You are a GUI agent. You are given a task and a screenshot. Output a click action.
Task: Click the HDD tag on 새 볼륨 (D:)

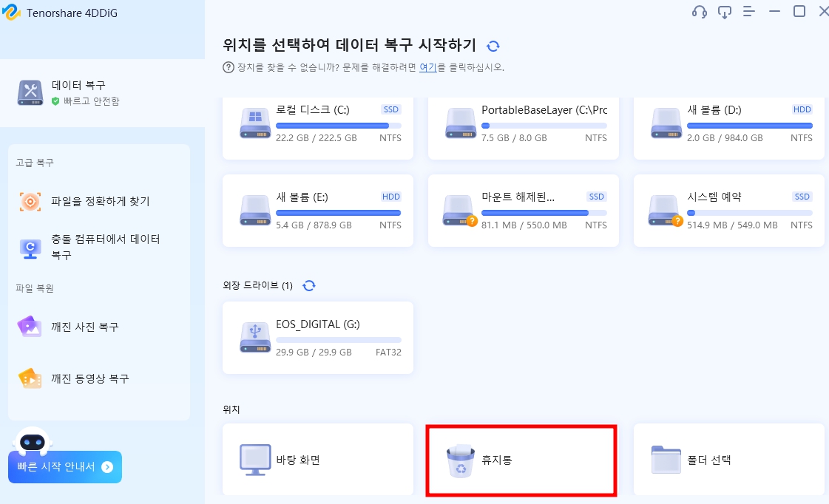tap(802, 109)
